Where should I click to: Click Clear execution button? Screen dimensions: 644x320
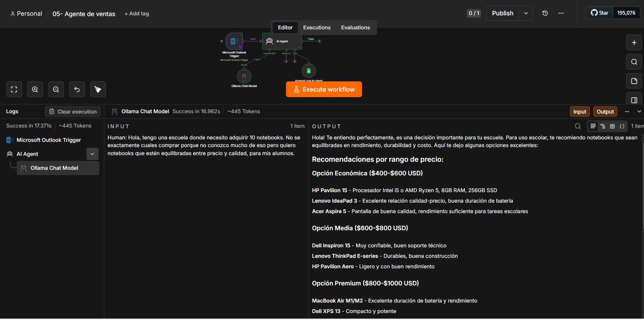click(73, 111)
